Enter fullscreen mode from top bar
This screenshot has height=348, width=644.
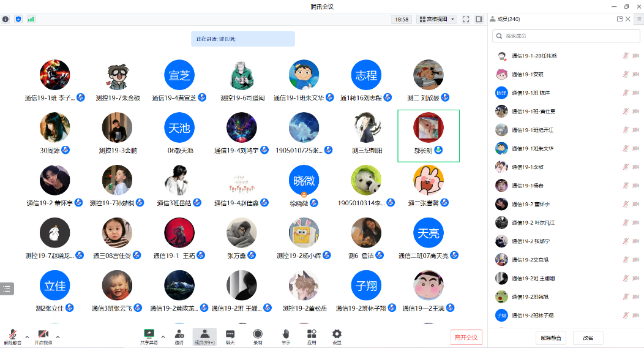[466, 19]
